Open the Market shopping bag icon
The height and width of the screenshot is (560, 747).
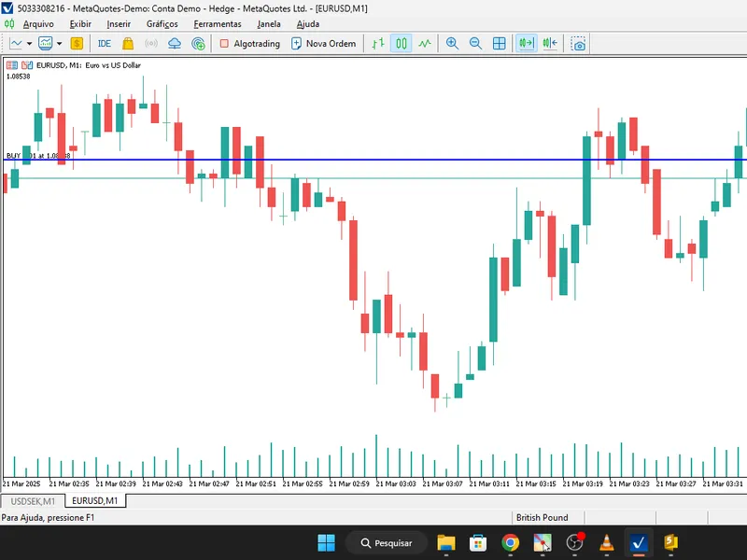128,44
